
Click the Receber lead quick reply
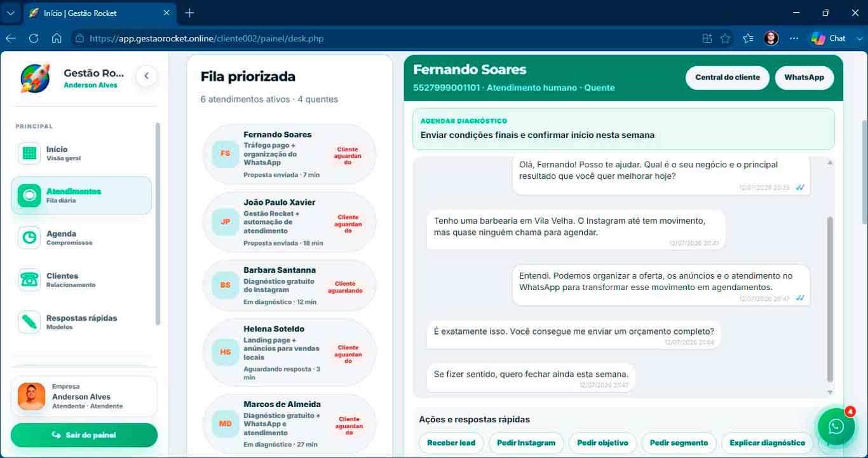pyautogui.click(x=451, y=443)
